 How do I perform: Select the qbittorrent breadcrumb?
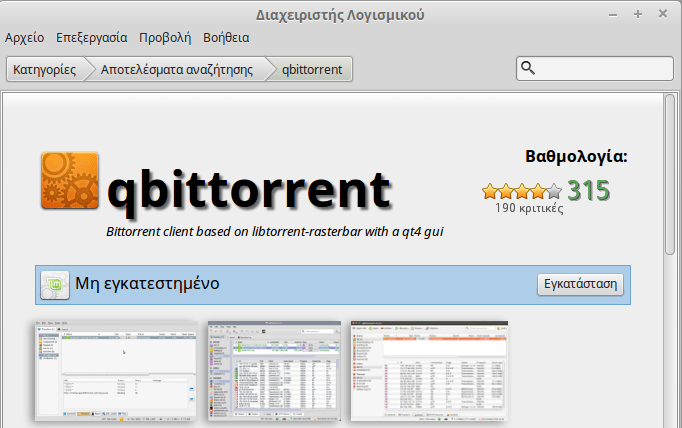pos(312,70)
